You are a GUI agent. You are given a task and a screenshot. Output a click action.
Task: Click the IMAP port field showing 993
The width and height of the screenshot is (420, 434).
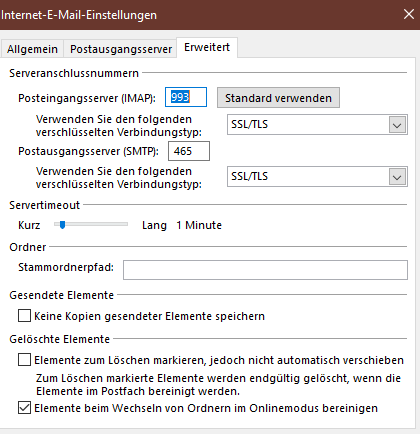point(186,97)
